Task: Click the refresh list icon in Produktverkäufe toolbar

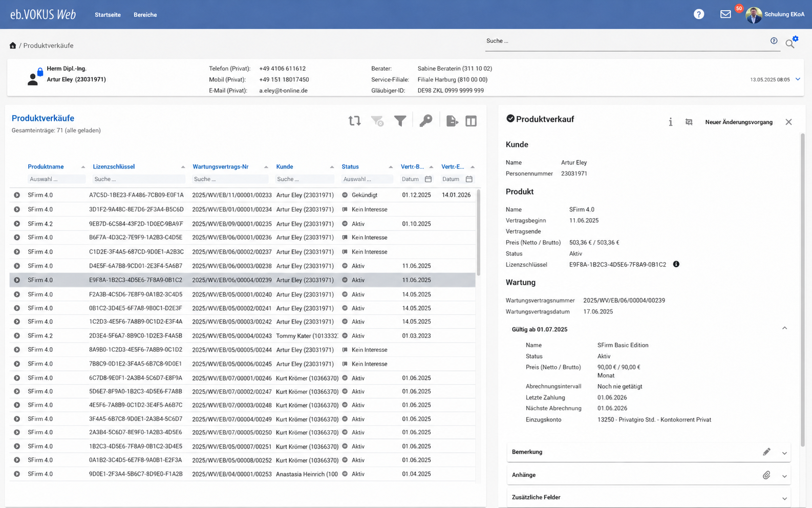Action: point(354,121)
